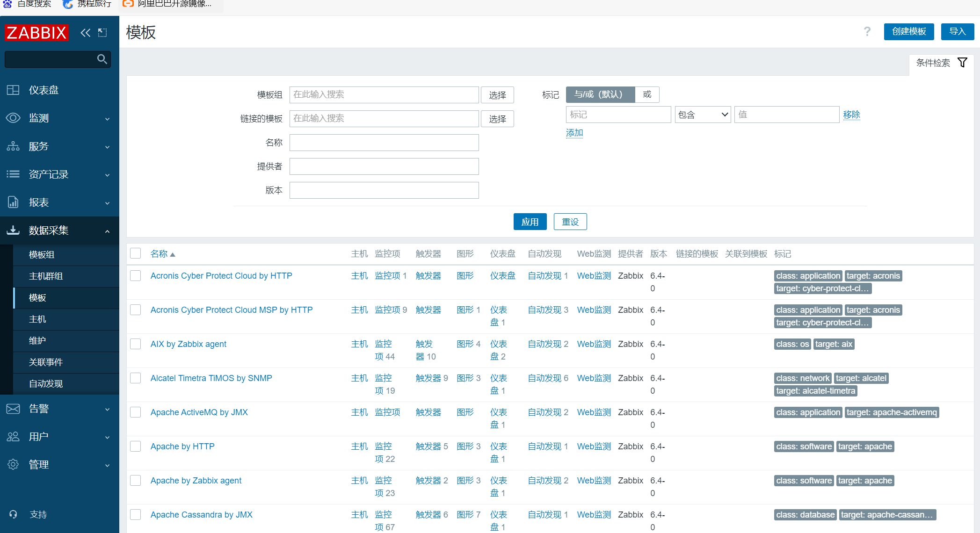
Task: Click the 应用 filter button
Action: [x=530, y=222]
